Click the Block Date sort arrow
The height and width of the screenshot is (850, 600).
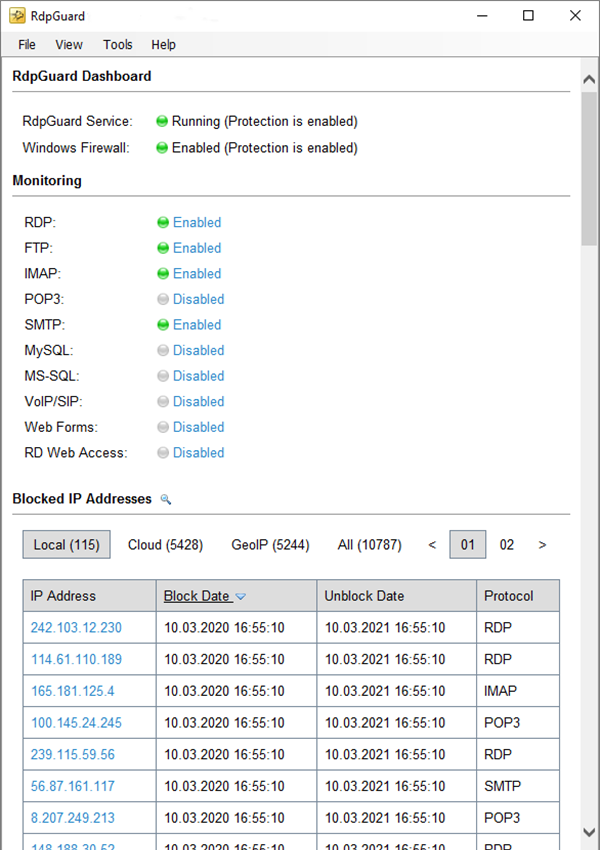coord(241,597)
